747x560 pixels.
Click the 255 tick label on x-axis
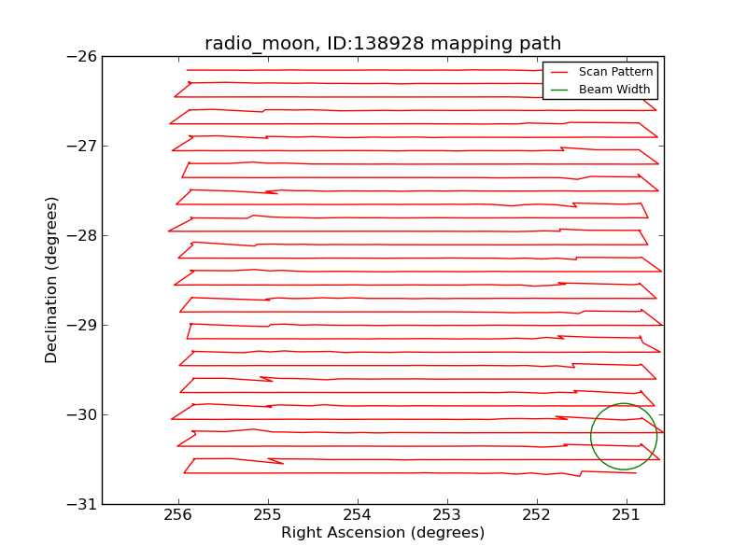267,514
